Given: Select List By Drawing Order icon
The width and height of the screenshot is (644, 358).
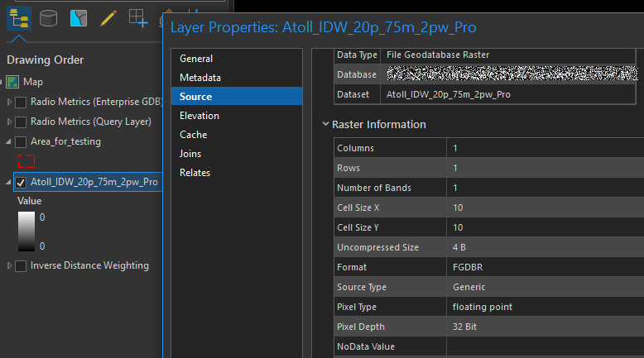Looking at the screenshot, I should (x=19, y=18).
